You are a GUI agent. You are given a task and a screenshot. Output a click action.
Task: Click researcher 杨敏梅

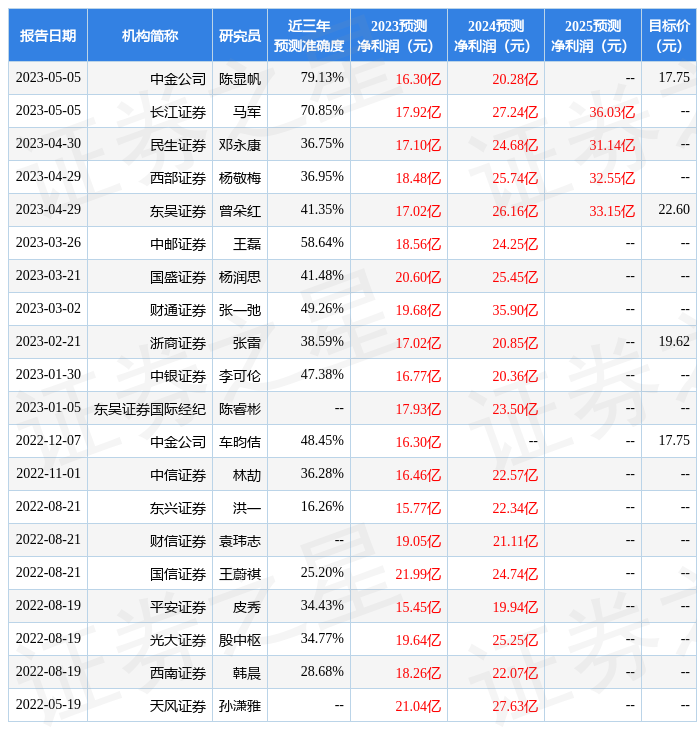240,178
